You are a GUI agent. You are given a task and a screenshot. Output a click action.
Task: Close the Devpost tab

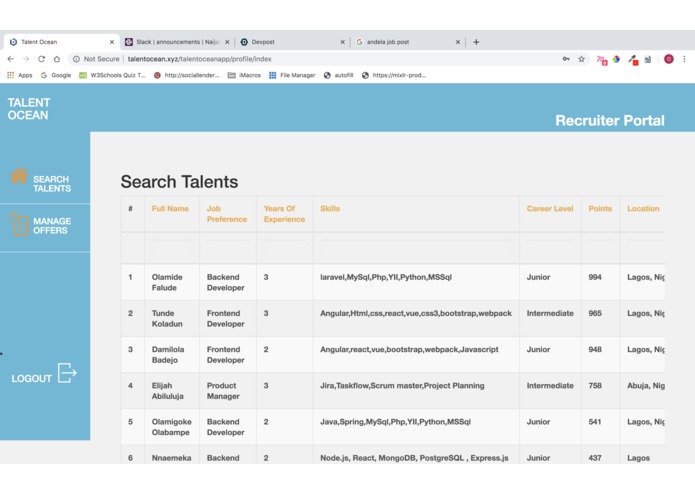point(342,42)
